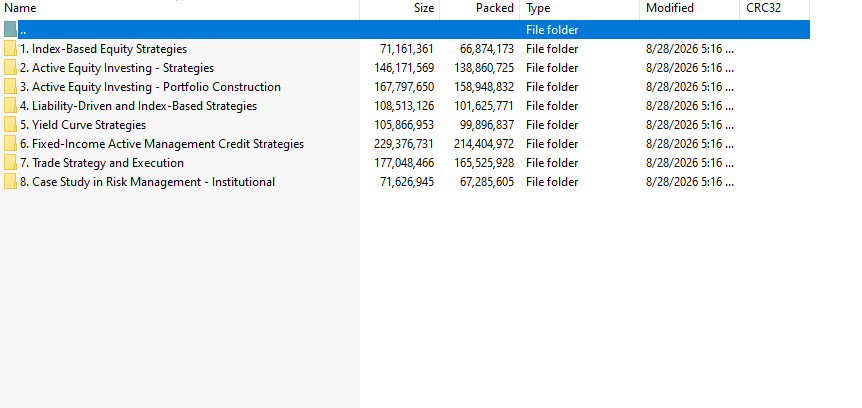
Task: Click the highlighted '..' File folder row
Action: point(405,30)
